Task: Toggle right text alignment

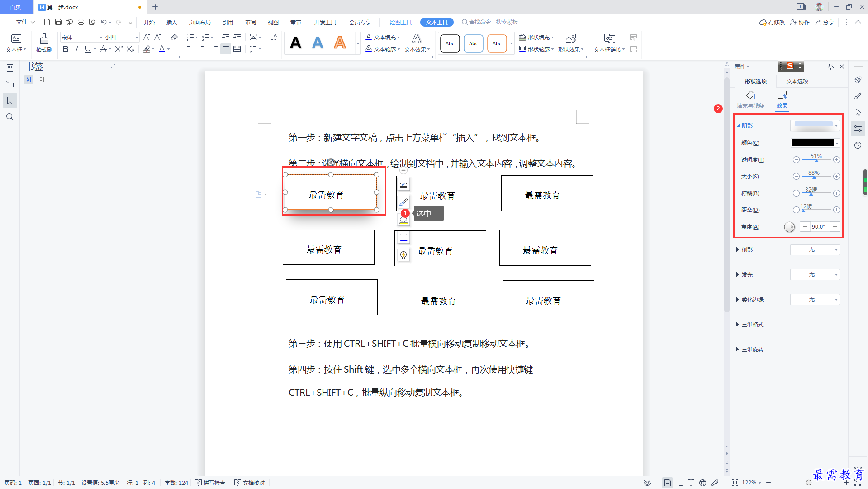Action: (214, 49)
